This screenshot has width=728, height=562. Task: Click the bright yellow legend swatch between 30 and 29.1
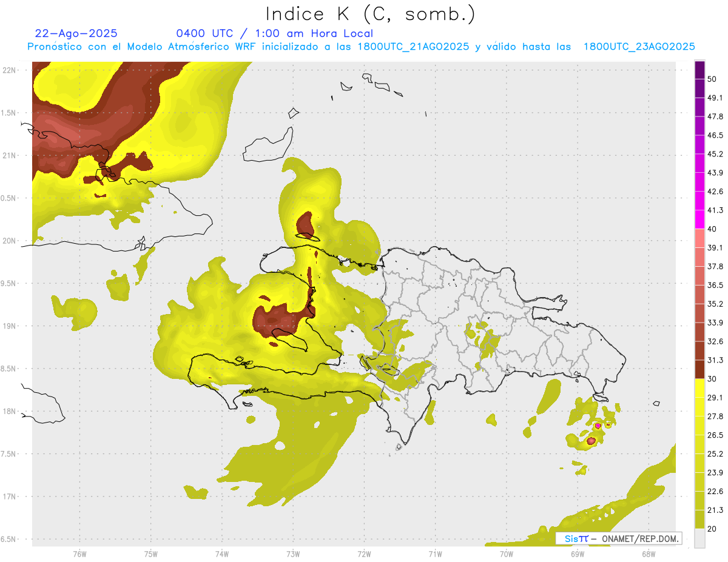[x=699, y=388]
